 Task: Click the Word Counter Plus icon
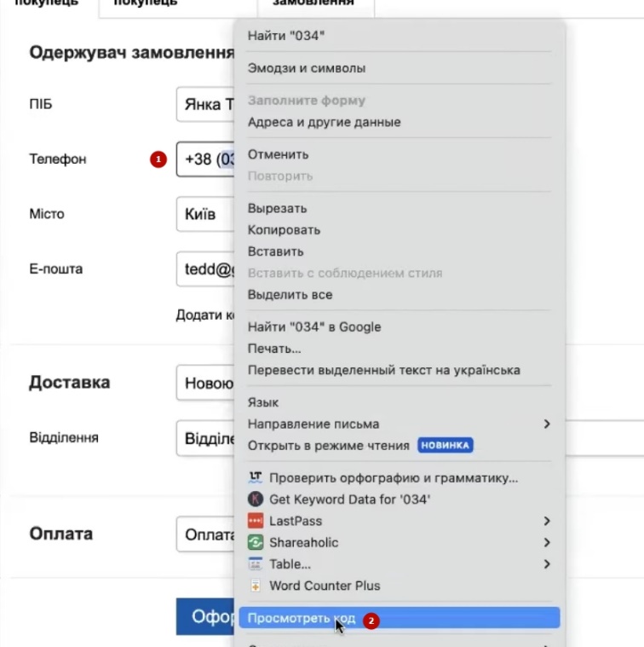pyautogui.click(x=255, y=586)
